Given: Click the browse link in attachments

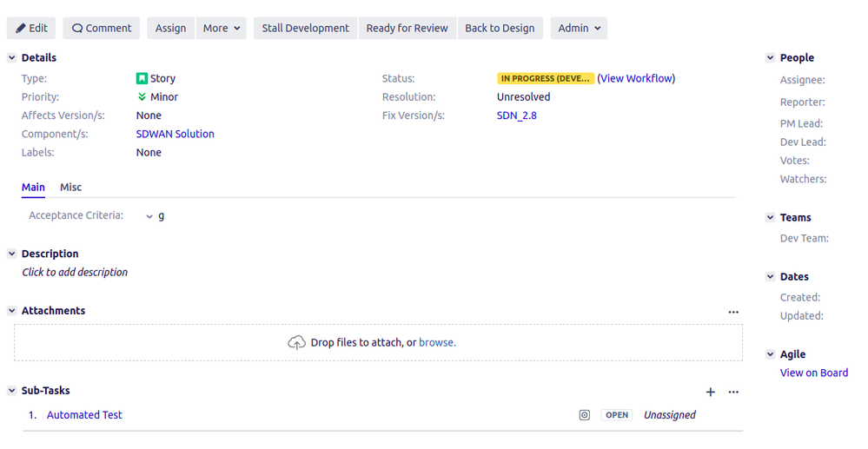Looking at the screenshot, I should coord(437,343).
